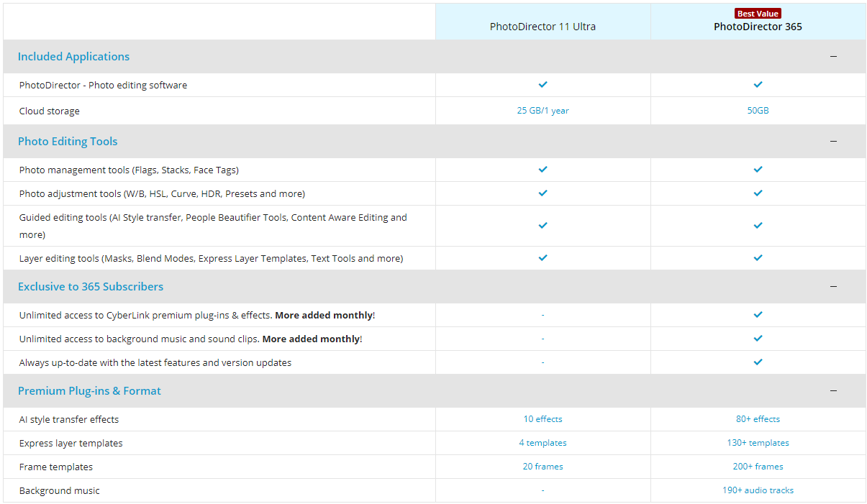Click Ultra dash for premium plug-ins access
The width and height of the screenshot is (867, 504).
coord(543,315)
